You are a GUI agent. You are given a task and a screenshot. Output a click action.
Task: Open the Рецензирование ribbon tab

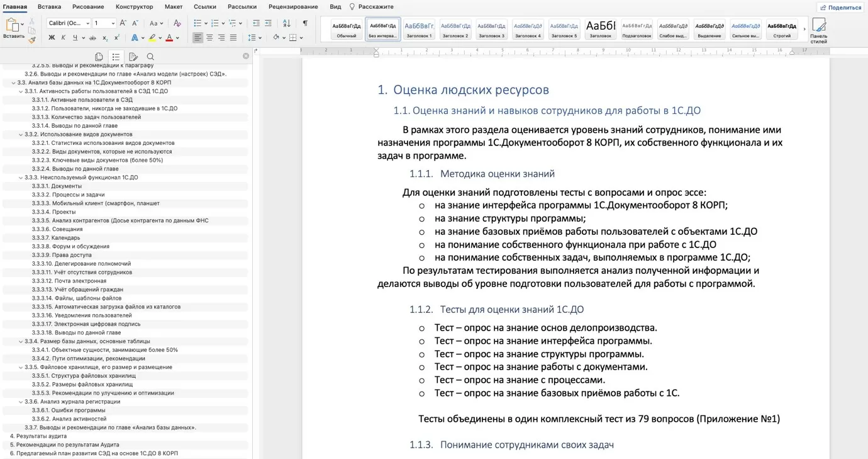point(293,7)
